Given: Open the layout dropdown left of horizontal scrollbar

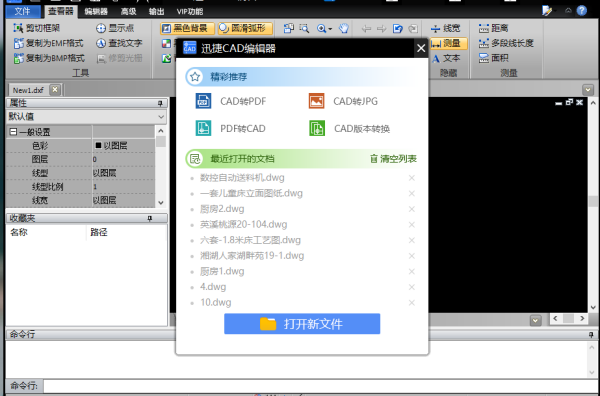Looking at the screenshot, I should click(535, 321).
